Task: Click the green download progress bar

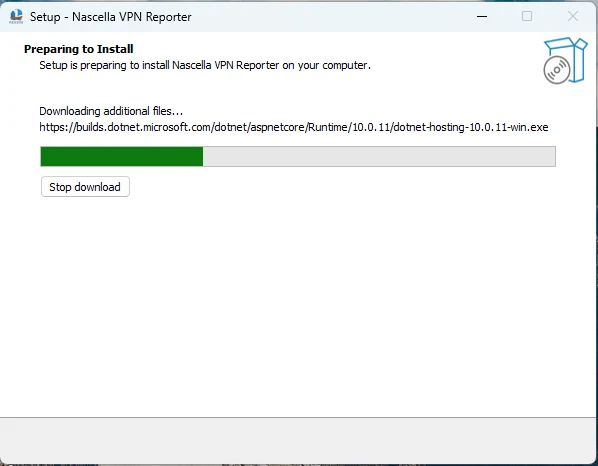Action: (298, 156)
